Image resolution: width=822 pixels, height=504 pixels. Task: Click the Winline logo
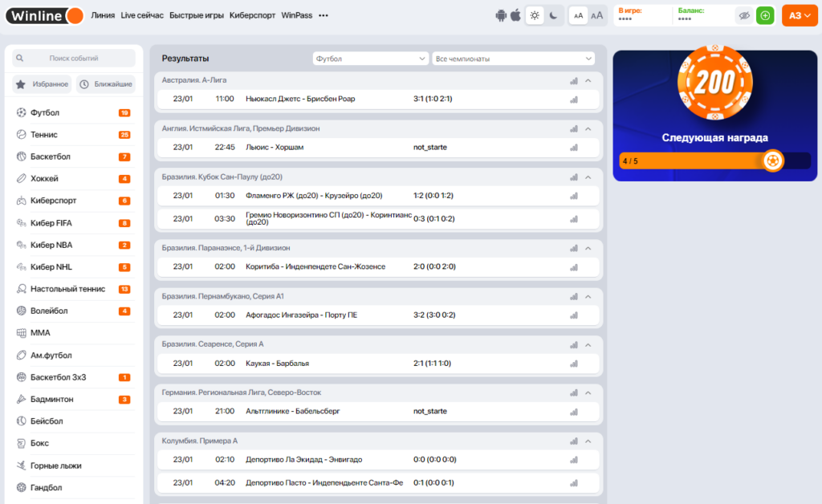(x=45, y=16)
